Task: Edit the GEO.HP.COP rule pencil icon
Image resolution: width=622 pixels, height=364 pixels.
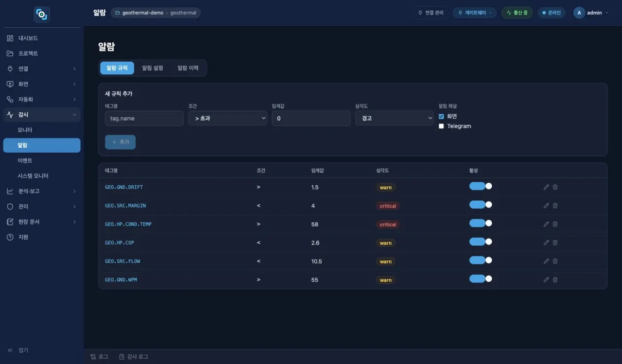Action: click(546, 243)
